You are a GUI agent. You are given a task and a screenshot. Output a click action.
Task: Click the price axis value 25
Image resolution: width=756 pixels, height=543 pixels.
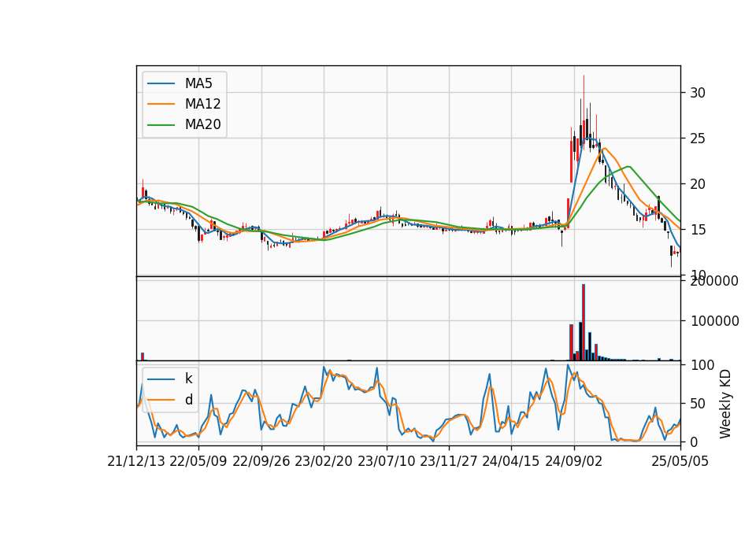[697, 139]
